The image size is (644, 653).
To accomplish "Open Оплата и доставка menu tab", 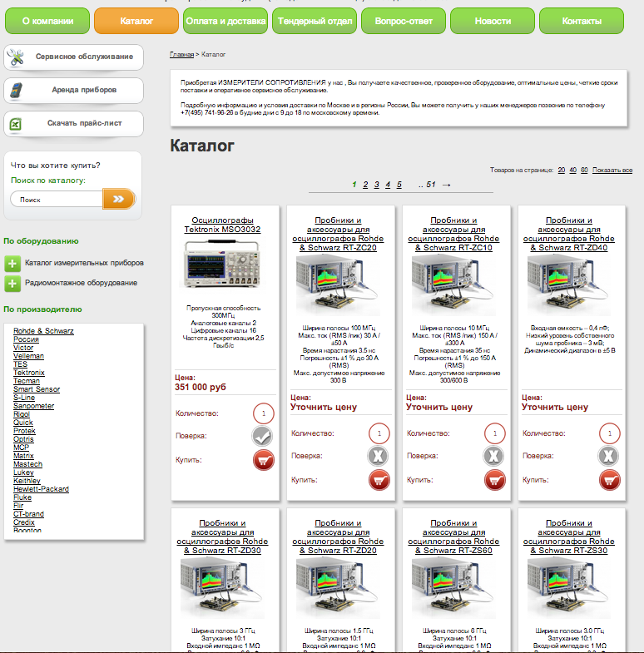I will point(225,21).
